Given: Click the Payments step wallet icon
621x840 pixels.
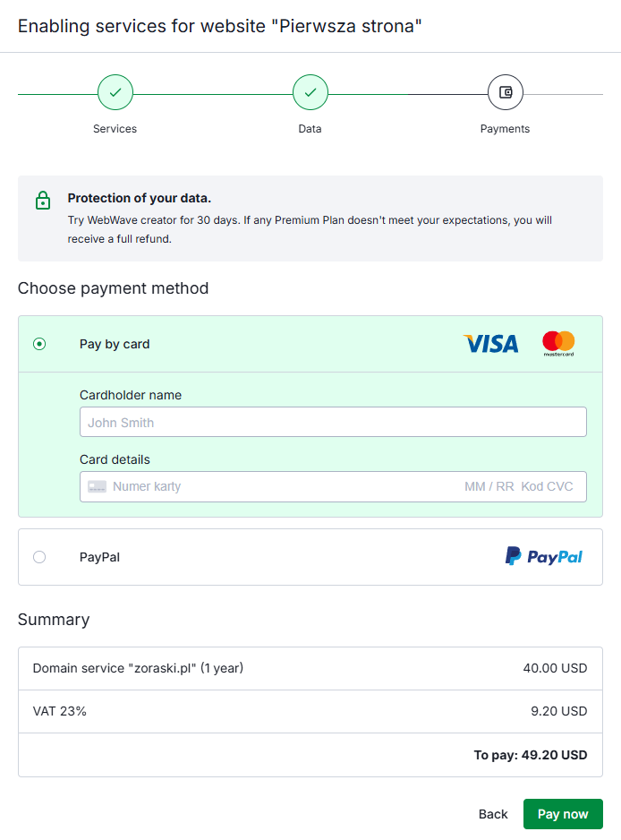Looking at the screenshot, I should pos(506,92).
